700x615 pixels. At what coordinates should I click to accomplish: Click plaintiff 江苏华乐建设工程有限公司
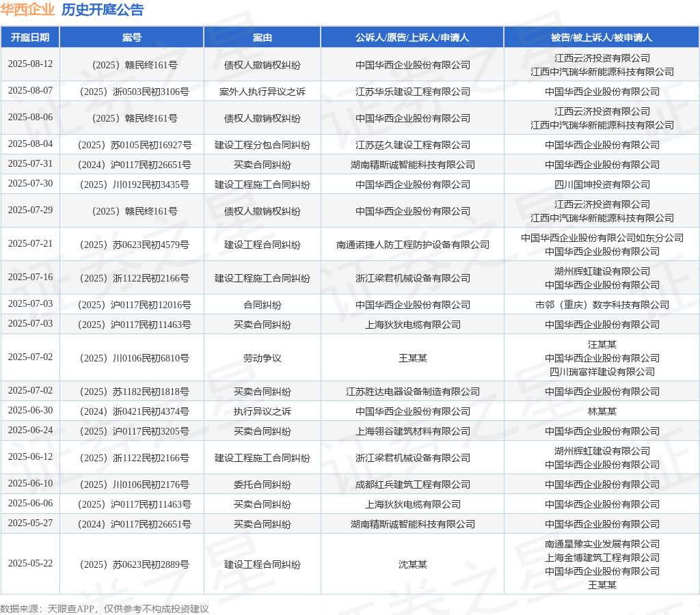[412, 92]
